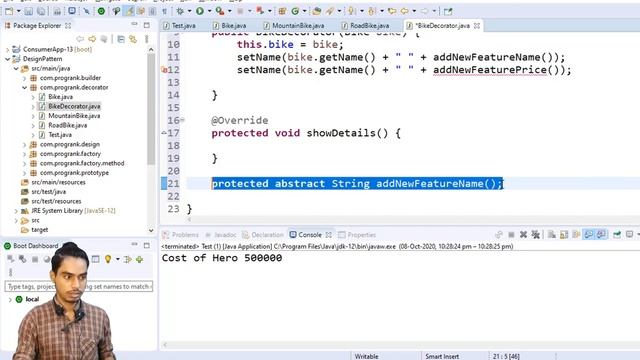
Task: Select RoadBike.java in Package Explorer
Action: (x=67, y=125)
